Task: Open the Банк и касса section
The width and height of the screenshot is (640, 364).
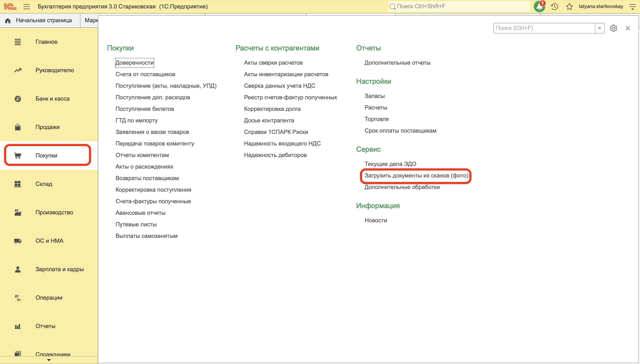Action: [x=49, y=99]
